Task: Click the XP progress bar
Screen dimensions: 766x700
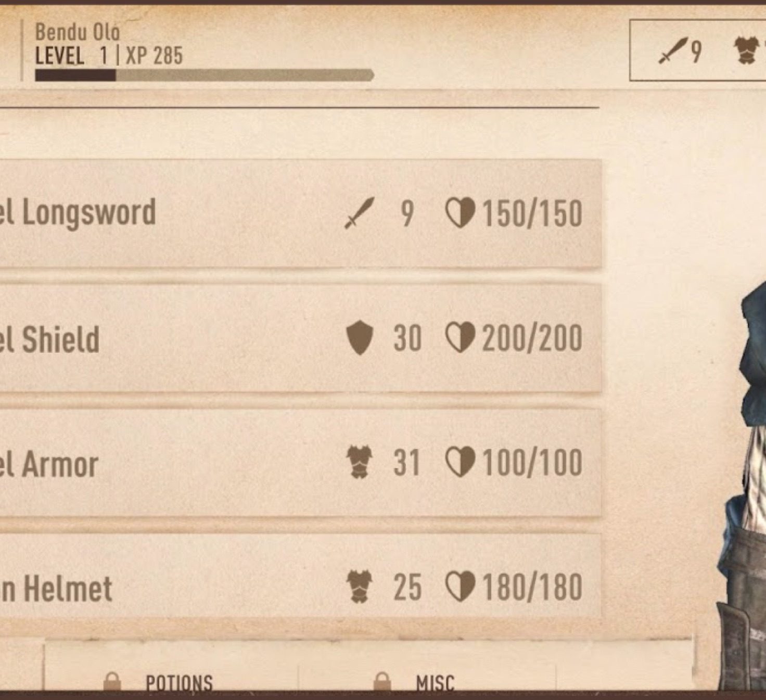Action: point(205,75)
